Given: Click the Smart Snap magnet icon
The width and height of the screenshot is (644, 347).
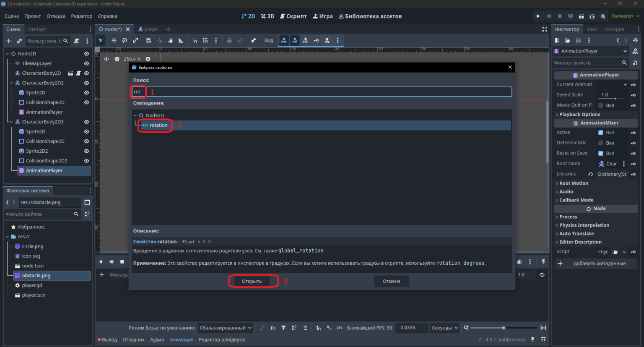Looking at the screenshot, I should (195, 40).
